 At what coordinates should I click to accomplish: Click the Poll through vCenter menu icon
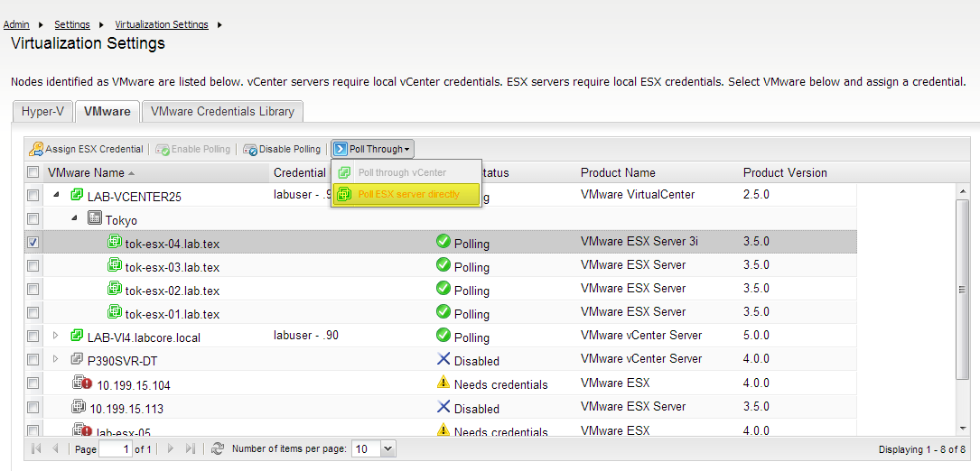(344, 172)
